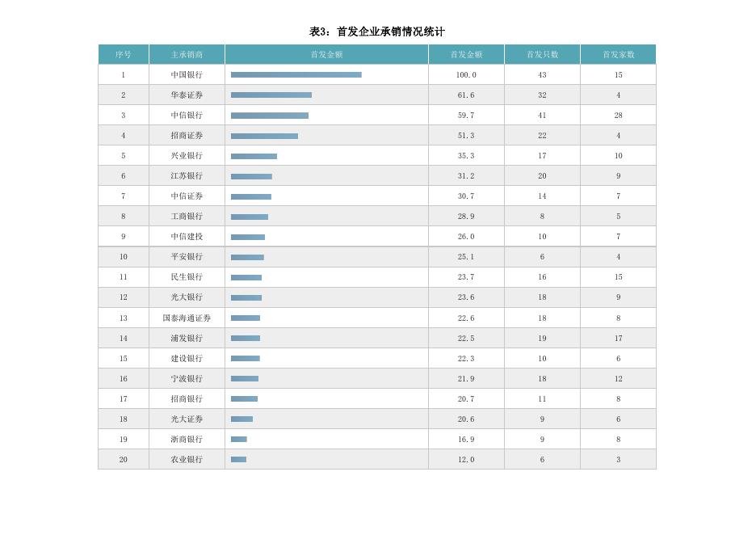Click the 中信建投 underwriter cell

pyautogui.click(x=187, y=237)
